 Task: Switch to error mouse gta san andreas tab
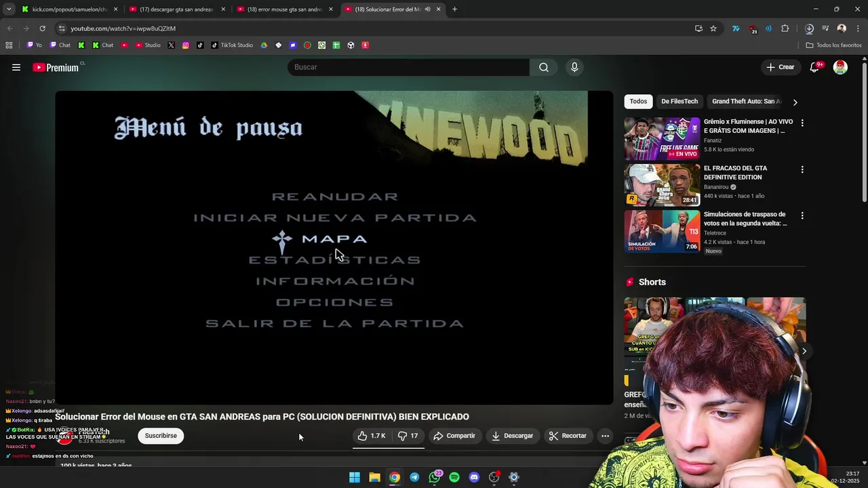(283, 9)
